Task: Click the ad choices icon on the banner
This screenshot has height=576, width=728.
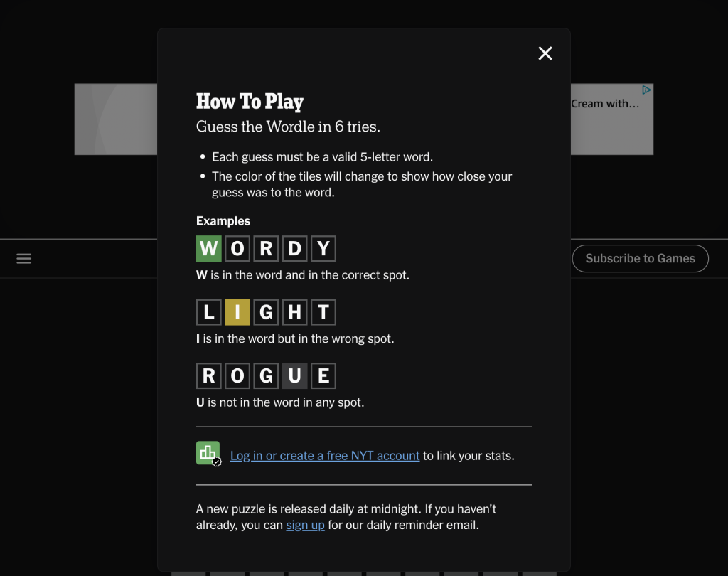Action: [646, 90]
